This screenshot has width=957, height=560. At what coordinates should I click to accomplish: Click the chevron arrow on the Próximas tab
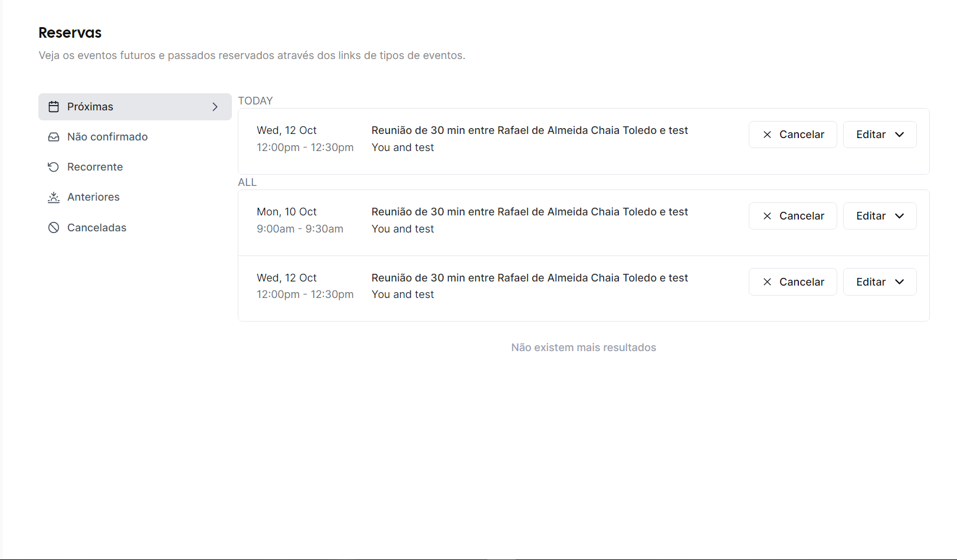click(x=214, y=106)
